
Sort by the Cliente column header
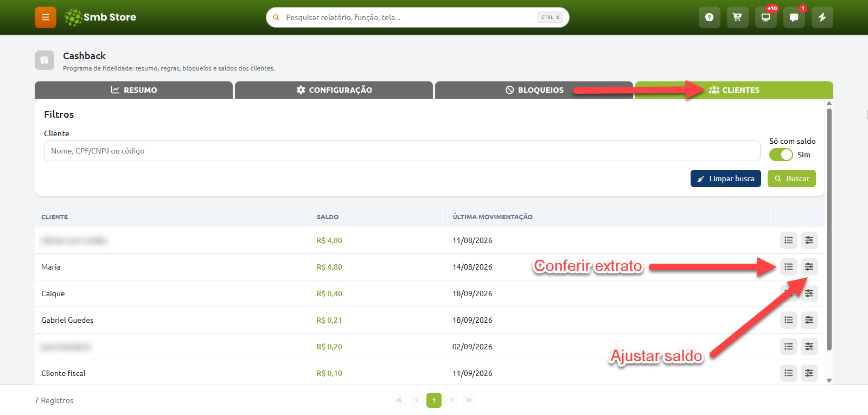tap(55, 217)
